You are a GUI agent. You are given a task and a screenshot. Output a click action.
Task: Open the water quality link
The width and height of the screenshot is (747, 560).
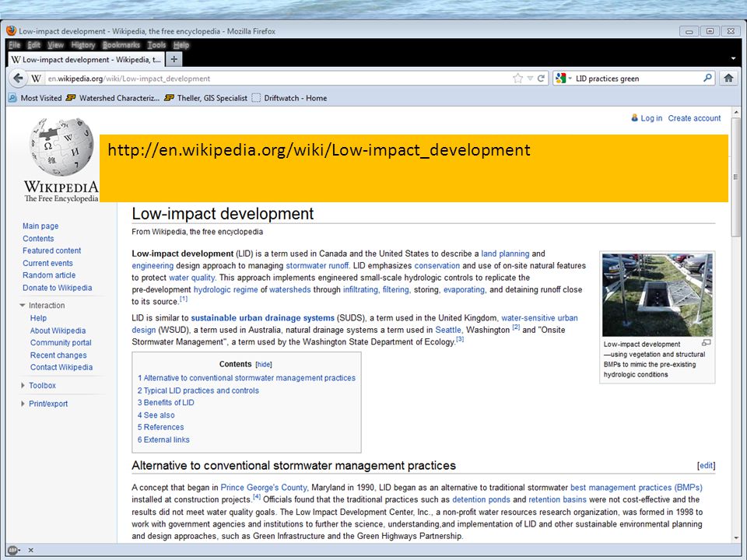coord(192,278)
